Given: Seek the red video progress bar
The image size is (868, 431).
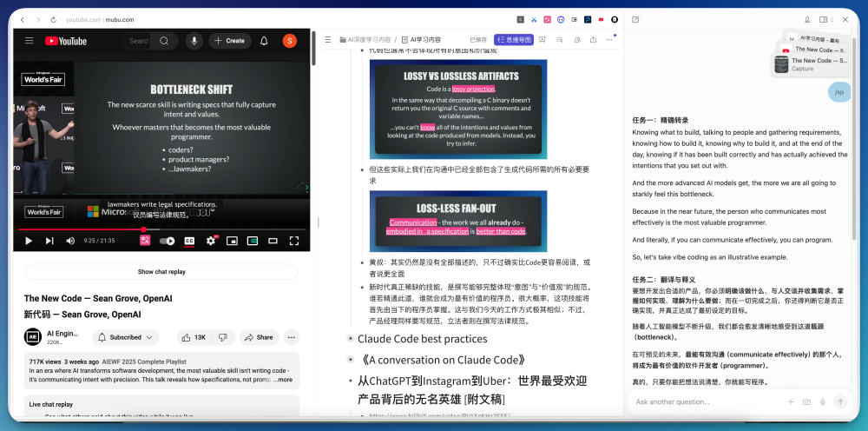Looking at the screenshot, I should click(161, 229).
